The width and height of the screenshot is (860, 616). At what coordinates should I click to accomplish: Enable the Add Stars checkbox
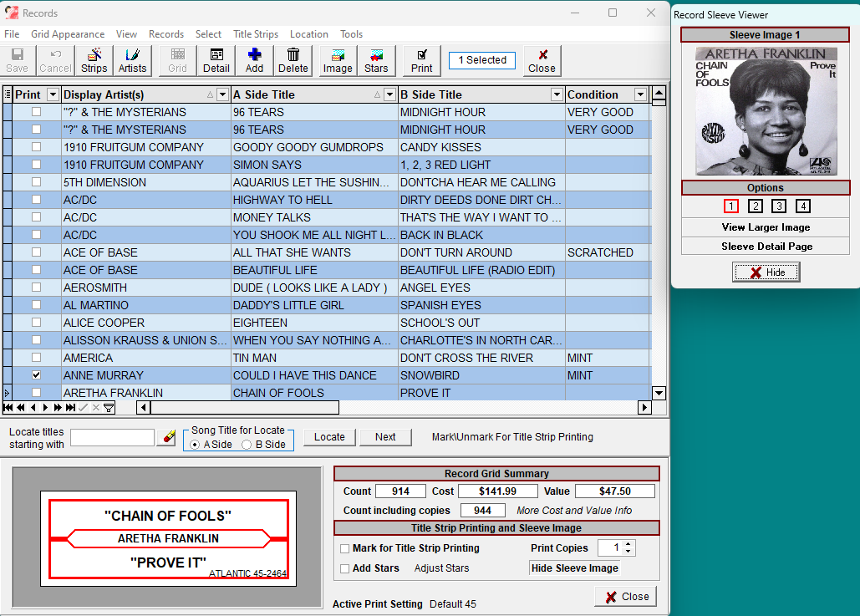click(345, 569)
